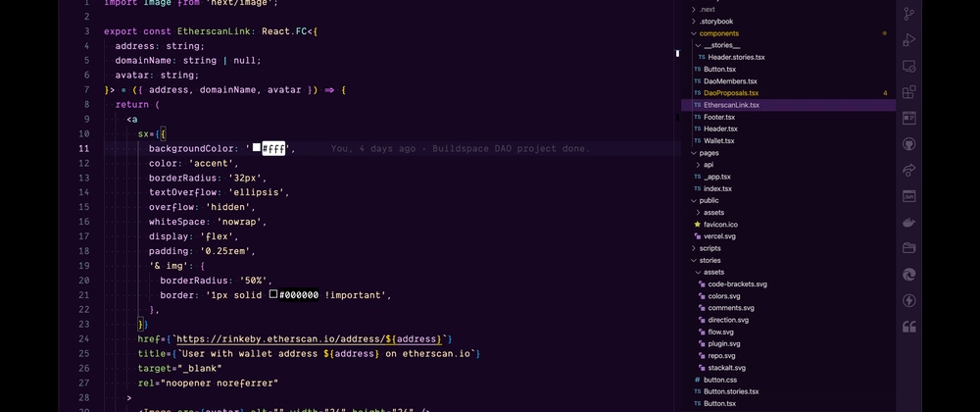The width and height of the screenshot is (980, 412).
Task: Open DaoProposals.tsx in the explorer
Action: pos(730,93)
